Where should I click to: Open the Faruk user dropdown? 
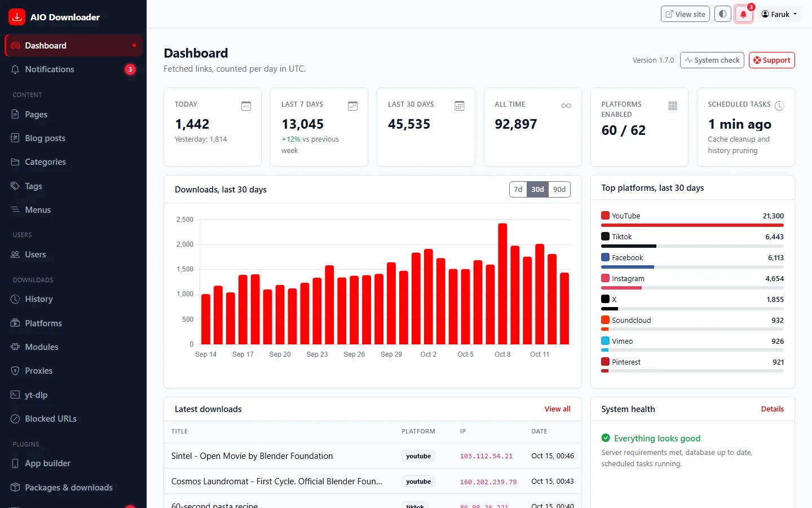[779, 14]
